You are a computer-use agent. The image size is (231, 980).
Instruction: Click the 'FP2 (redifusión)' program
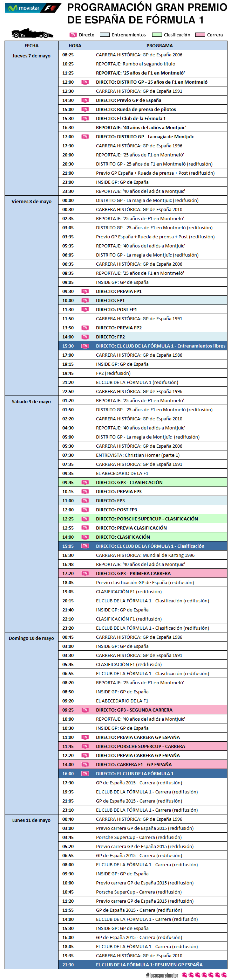point(113,374)
